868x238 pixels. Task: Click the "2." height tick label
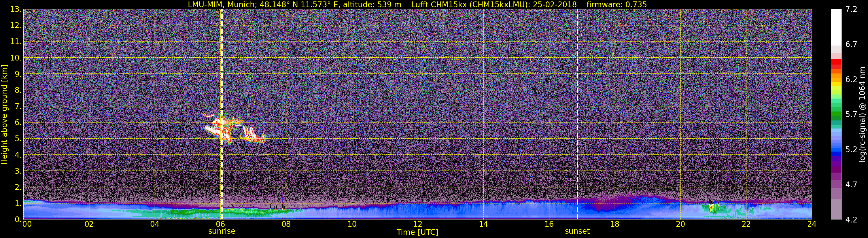18,187
